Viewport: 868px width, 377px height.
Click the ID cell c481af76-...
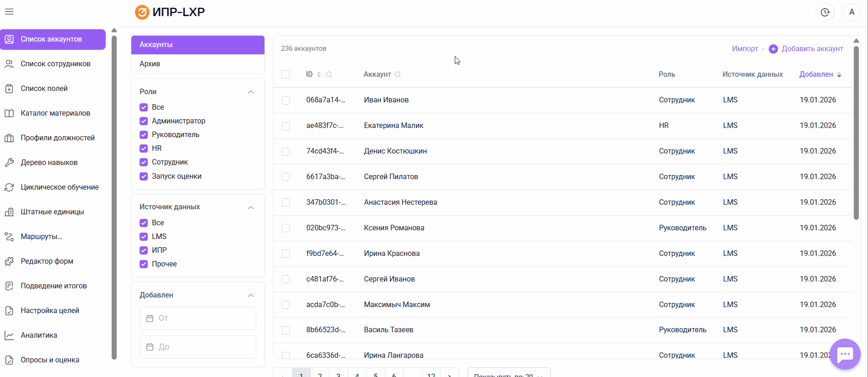(x=325, y=279)
